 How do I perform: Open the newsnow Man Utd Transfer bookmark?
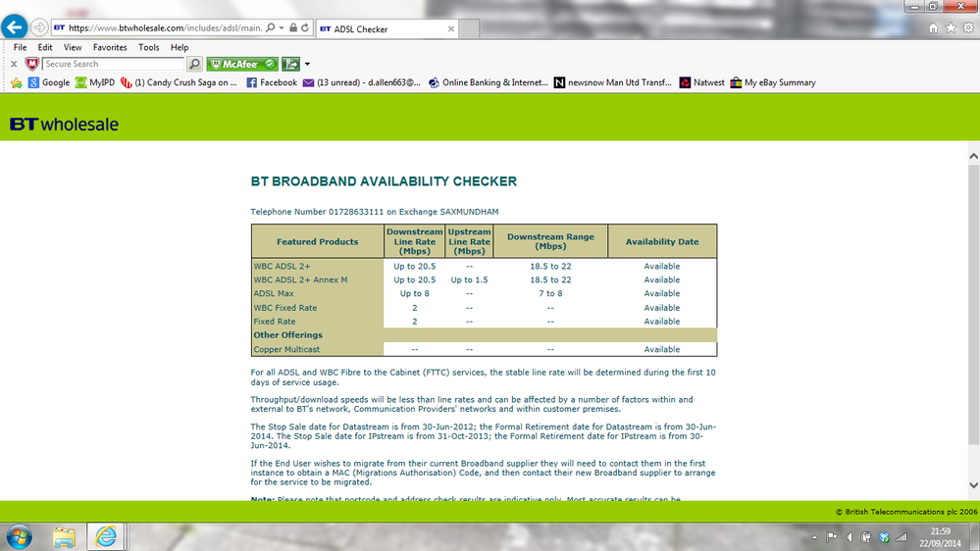click(x=612, y=82)
